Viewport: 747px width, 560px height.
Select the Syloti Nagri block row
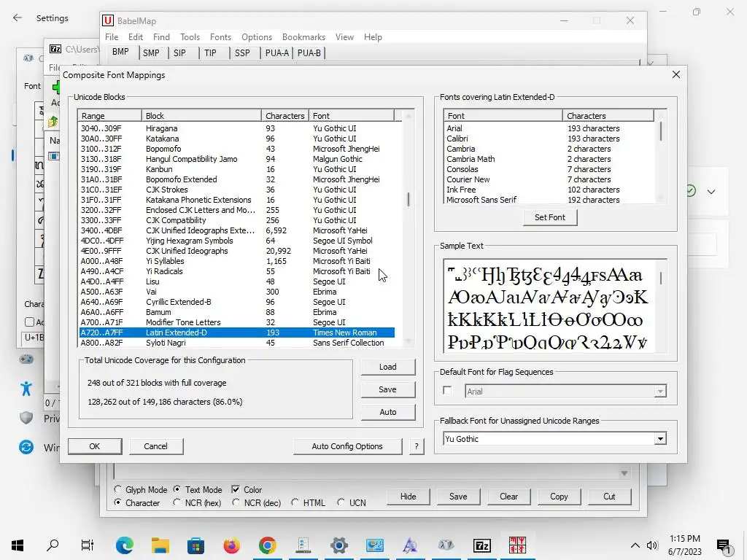click(x=237, y=343)
